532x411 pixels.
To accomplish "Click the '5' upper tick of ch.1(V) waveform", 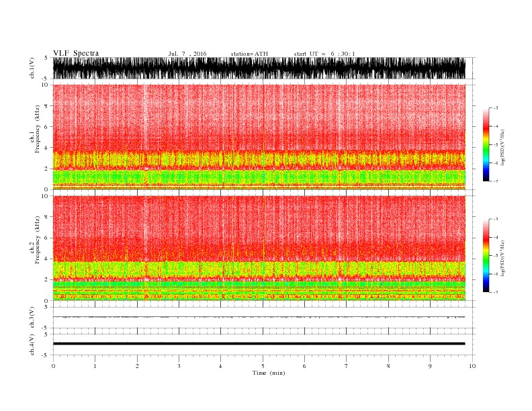I will [x=46, y=58].
